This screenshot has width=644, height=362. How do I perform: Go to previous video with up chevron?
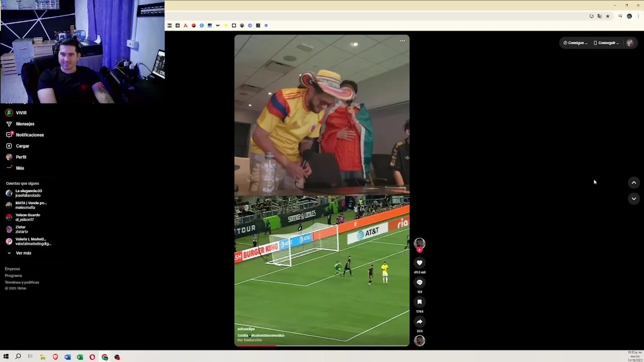pos(633,183)
